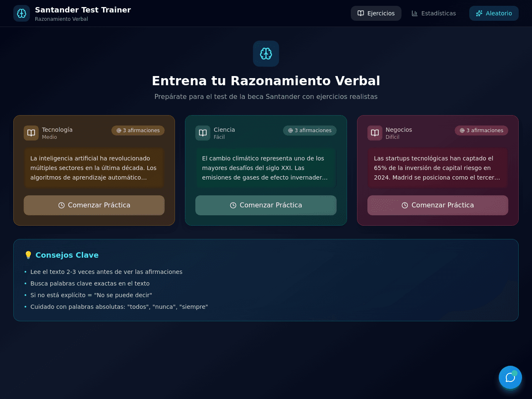Click the 3 afirmaciones badge on Ciencia card
The width and height of the screenshot is (532, 399).
pos(310,131)
